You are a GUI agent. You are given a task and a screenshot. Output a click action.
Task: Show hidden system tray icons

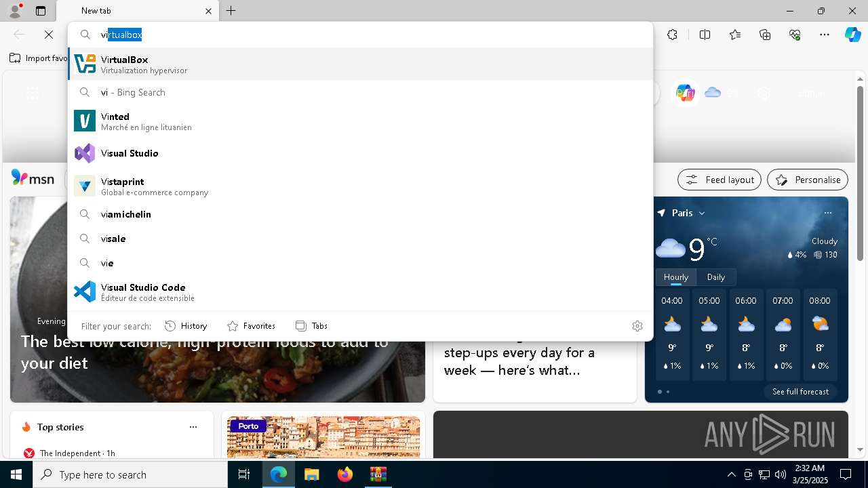pyautogui.click(x=731, y=474)
